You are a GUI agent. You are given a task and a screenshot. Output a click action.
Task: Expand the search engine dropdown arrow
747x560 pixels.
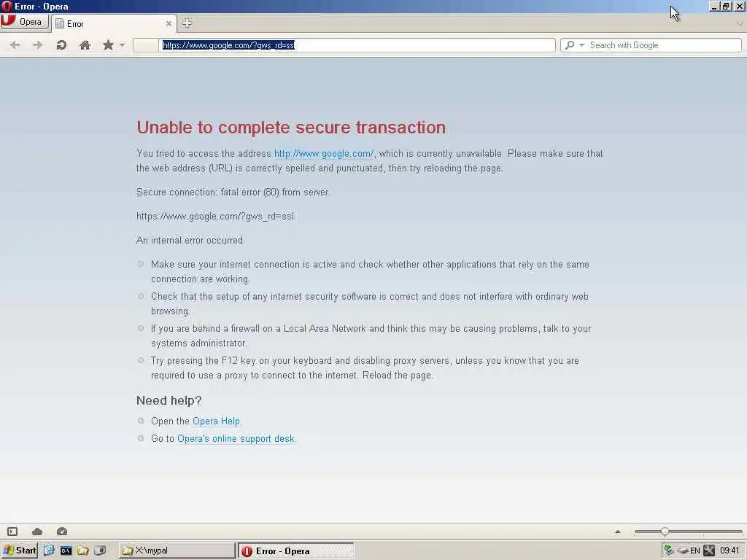[581, 45]
